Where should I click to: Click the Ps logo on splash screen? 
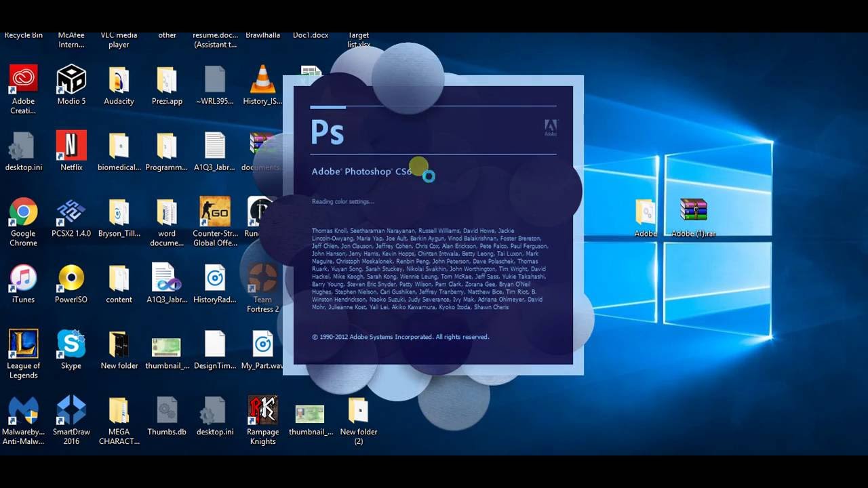[328, 132]
